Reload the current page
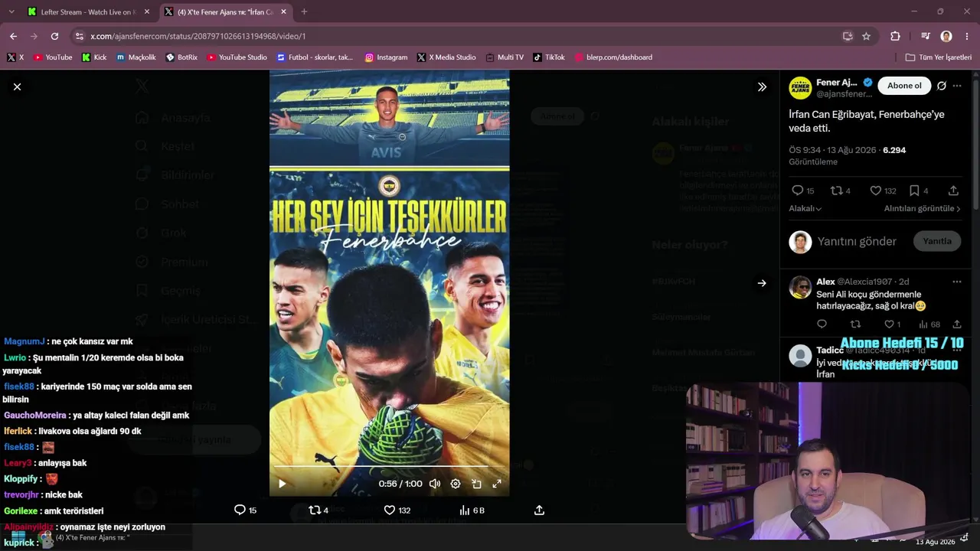 tap(54, 36)
